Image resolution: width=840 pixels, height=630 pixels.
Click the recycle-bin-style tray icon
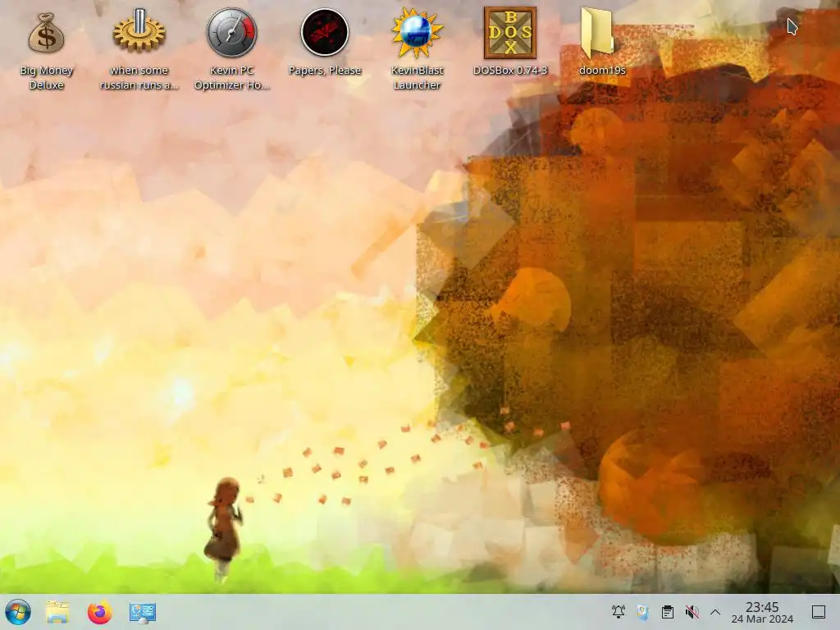pos(643,612)
